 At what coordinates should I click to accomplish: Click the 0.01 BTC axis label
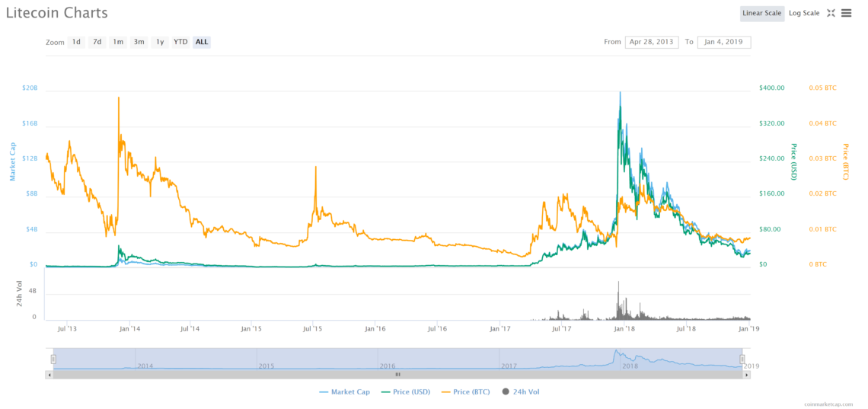(822, 229)
